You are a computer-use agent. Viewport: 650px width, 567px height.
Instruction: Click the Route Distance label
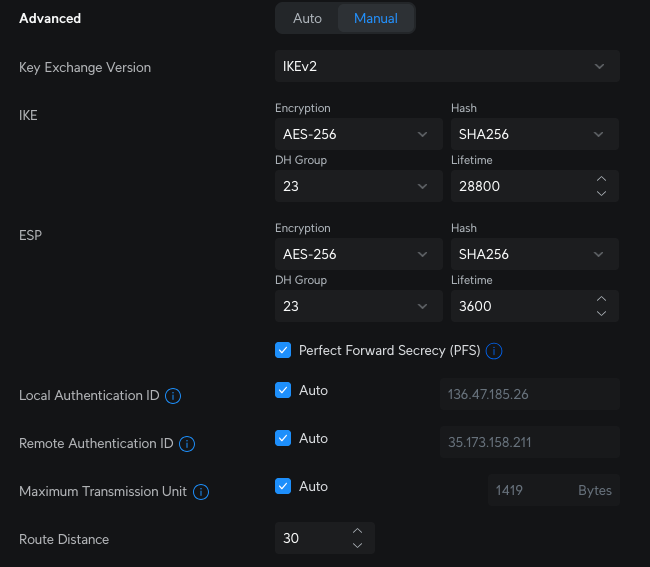64,539
